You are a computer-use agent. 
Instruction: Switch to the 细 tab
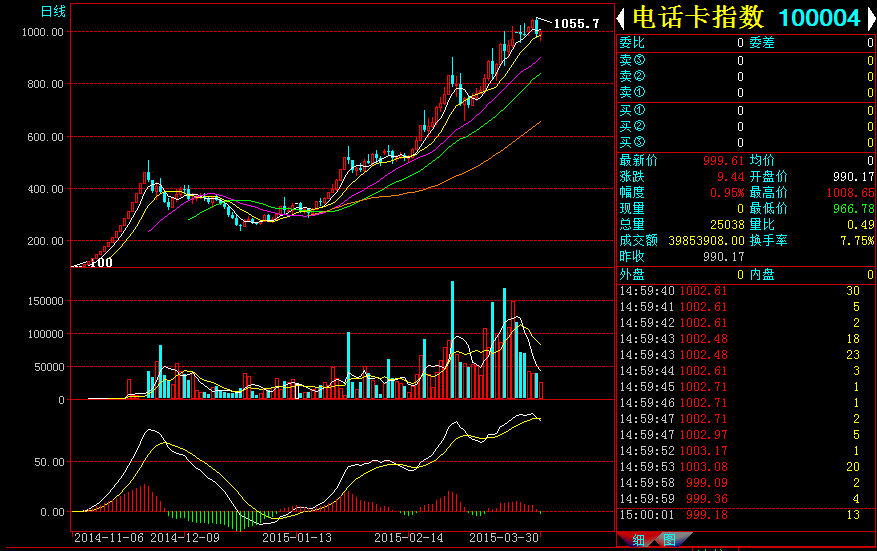pyautogui.click(x=638, y=540)
